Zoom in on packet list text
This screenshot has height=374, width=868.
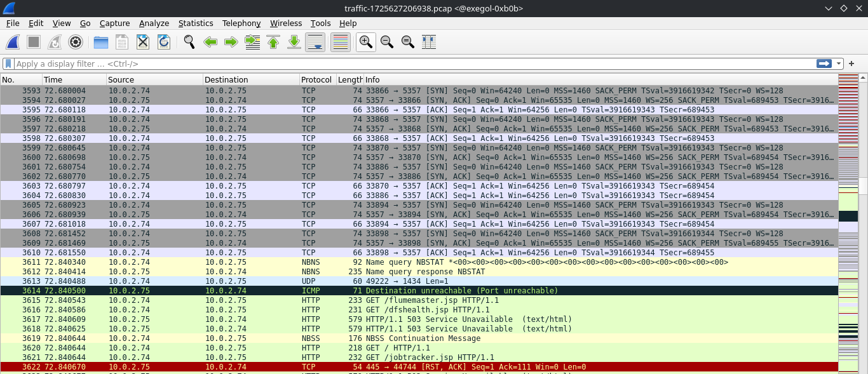coord(365,43)
